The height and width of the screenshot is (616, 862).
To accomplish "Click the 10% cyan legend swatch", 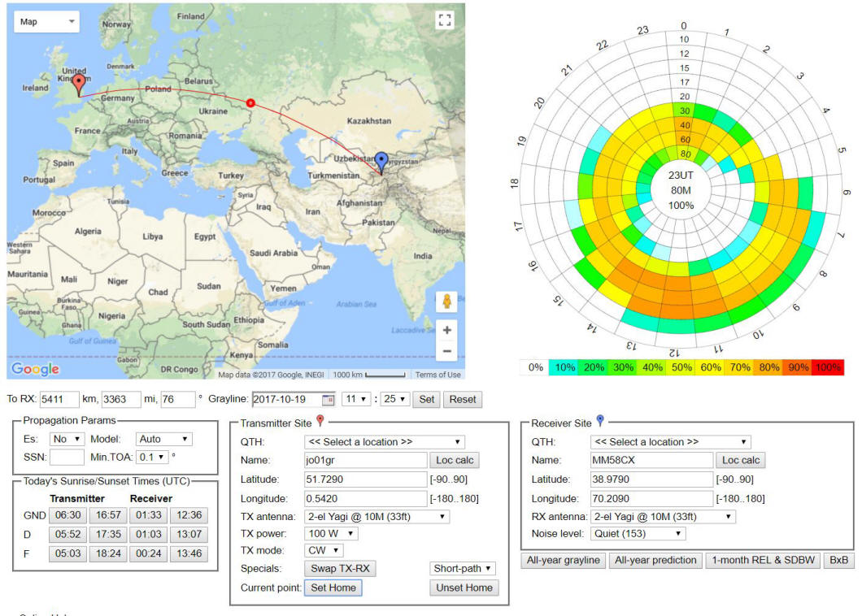I will click(564, 367).
